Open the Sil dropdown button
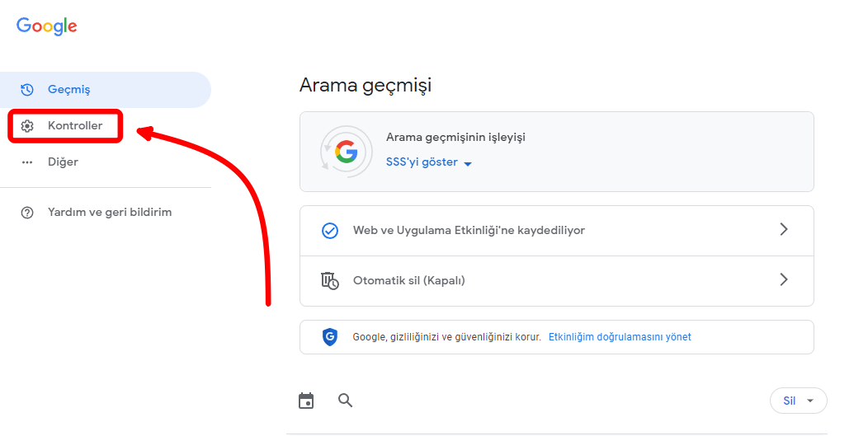The image size is (868, 436). click(798, 401)
